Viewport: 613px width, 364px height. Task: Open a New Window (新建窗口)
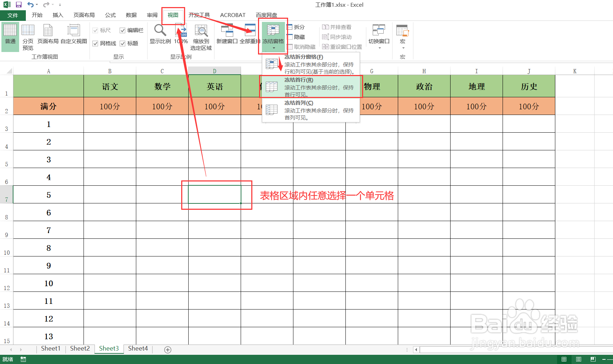tap(227, 34)
